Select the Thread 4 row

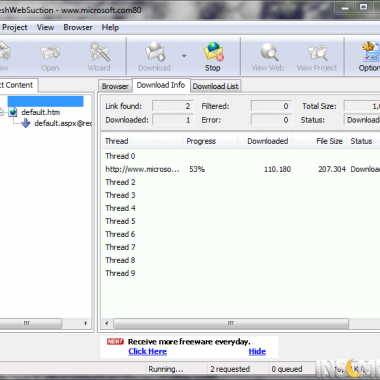coord(240,208)
